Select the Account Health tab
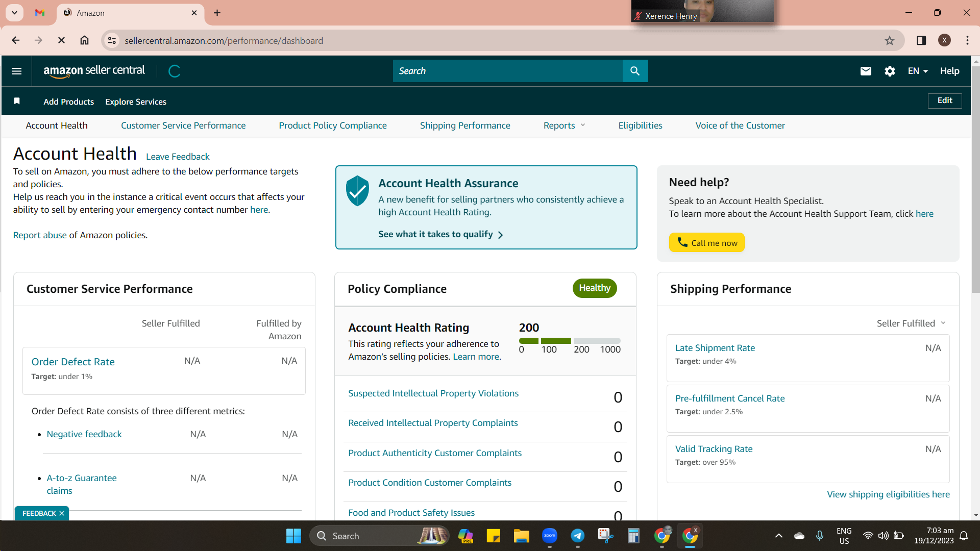The height and width of the screenshot is (551, 980). 57,126
